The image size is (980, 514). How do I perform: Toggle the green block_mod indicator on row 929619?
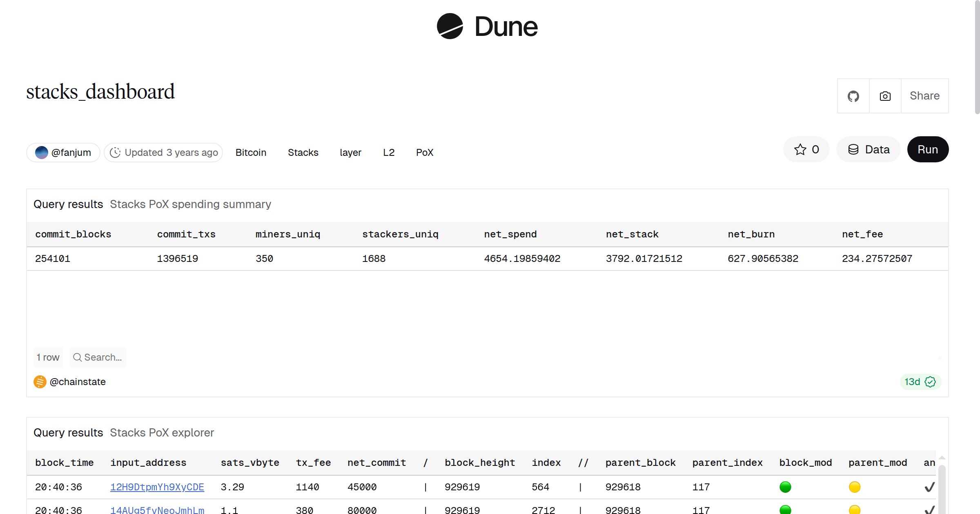click(785, 487)
